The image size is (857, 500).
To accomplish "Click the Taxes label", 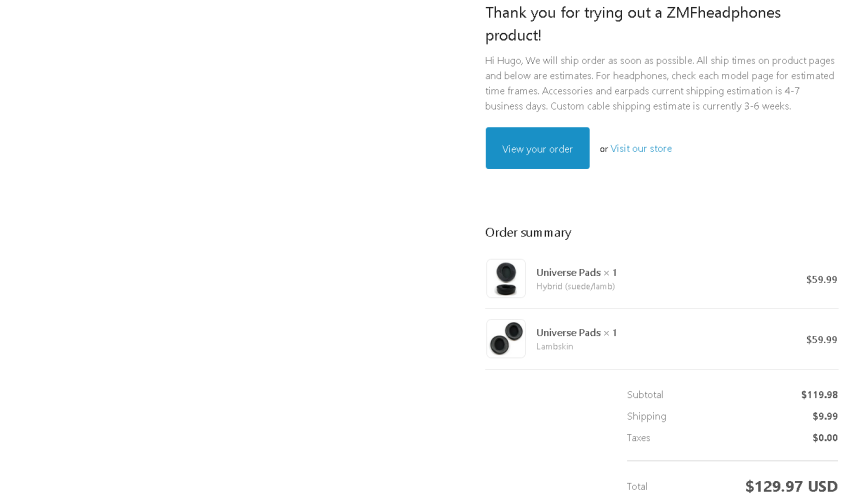I will coord(638,438).
